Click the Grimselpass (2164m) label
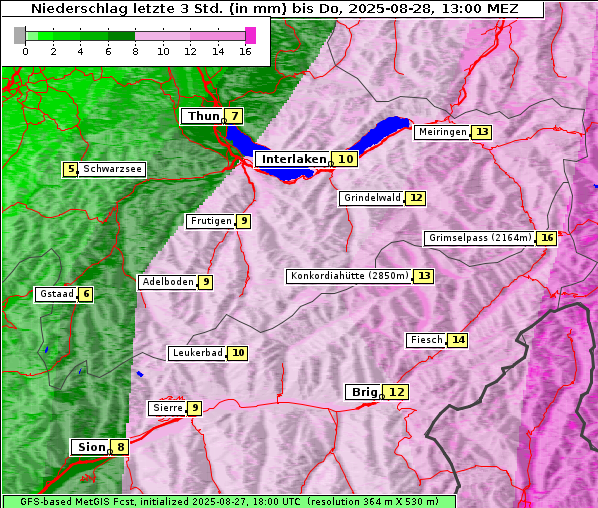The height and width of the screenshot is (508, 598). pos(480,238)
